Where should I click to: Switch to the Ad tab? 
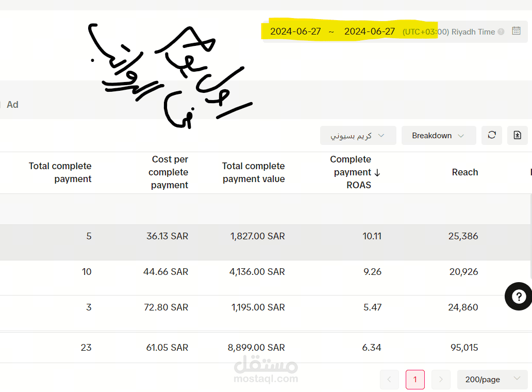12,105
